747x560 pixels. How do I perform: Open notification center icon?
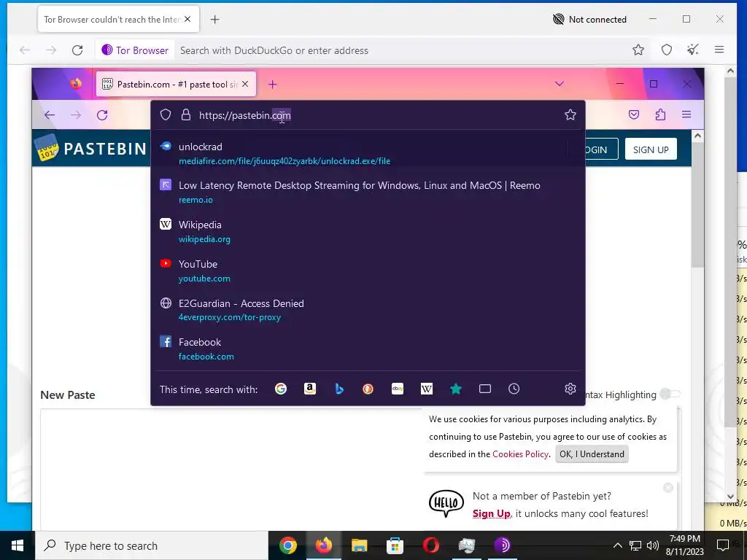coord(722,545)
